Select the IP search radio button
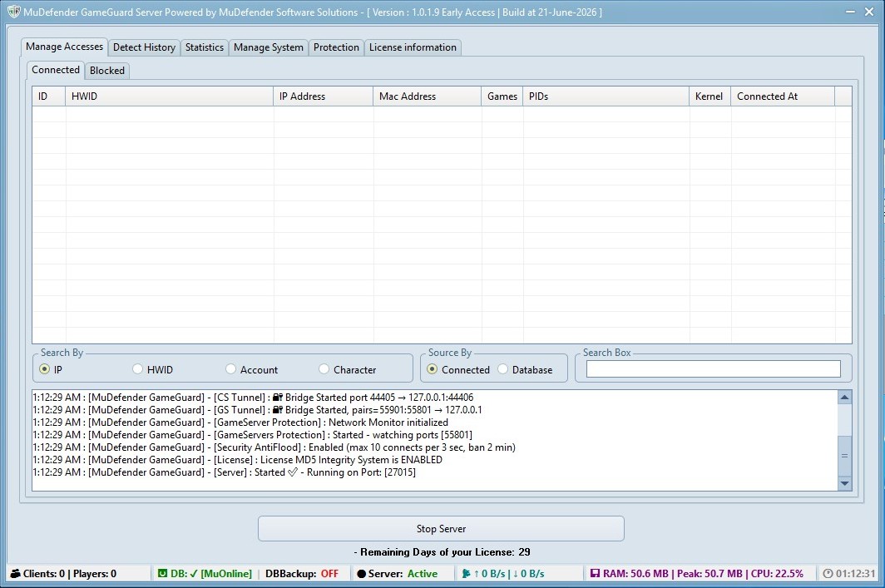Image resolution: width=885 pixels, height=588 pixels. pos(45,369)
